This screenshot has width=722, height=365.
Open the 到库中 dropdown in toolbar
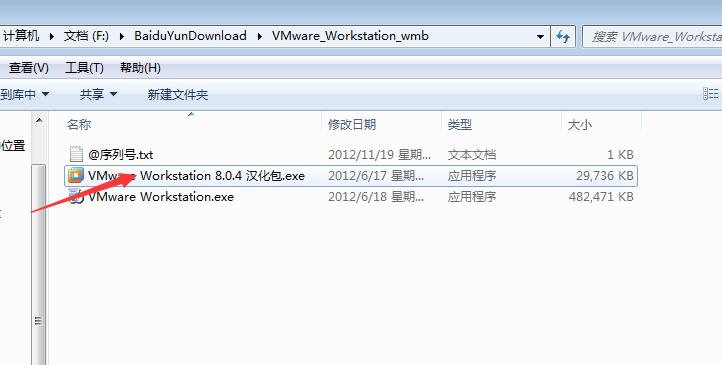(x=24, y=94)
